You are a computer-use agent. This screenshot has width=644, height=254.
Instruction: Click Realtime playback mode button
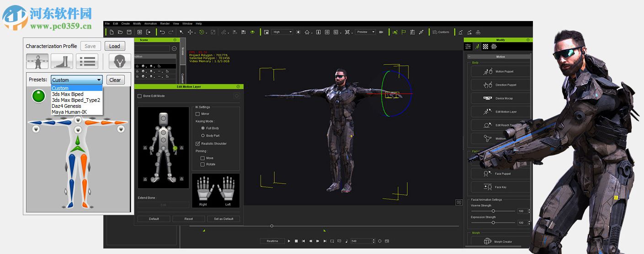click(x=272, y=241)
